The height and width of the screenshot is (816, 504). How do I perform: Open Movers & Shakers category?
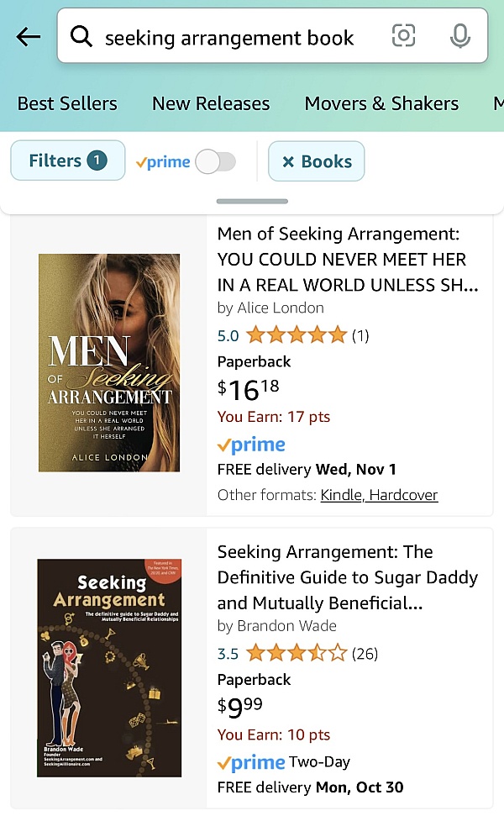[x=381, y=103]
